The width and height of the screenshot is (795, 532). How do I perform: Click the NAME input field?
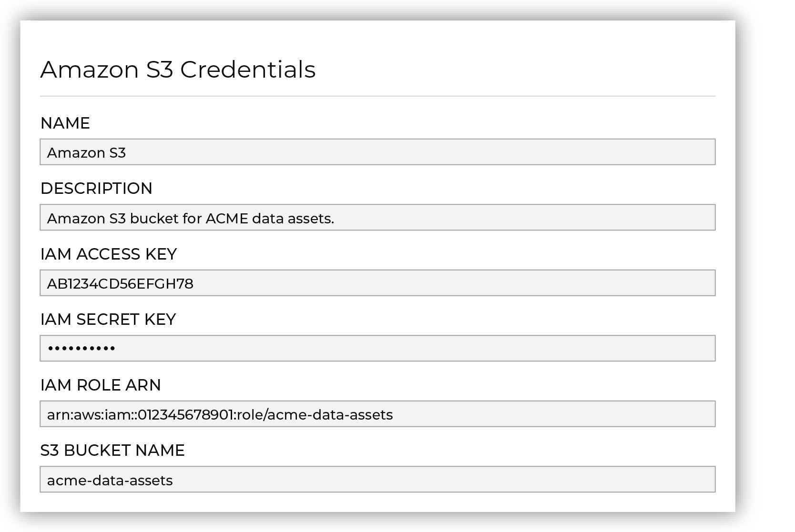click(x=377, y=152)
